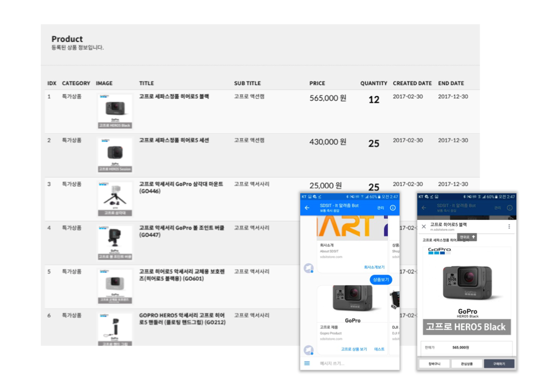
Task: Click row 3 sub title 고프로 액서사리
Action: pos(252,184)
